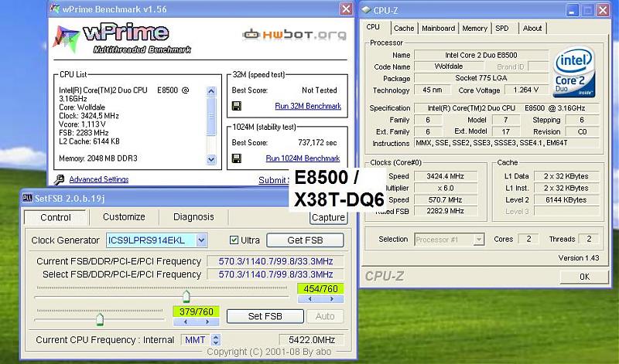Open the Processor #1 selection dropdown
619x364 pixels.
479,240
